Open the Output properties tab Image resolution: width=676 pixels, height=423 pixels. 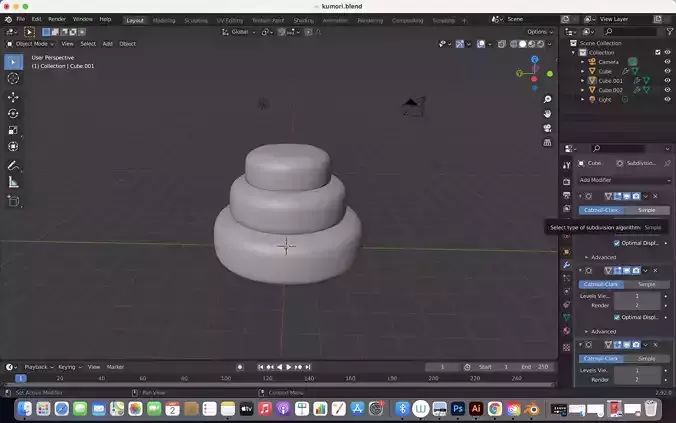[566, 195]
